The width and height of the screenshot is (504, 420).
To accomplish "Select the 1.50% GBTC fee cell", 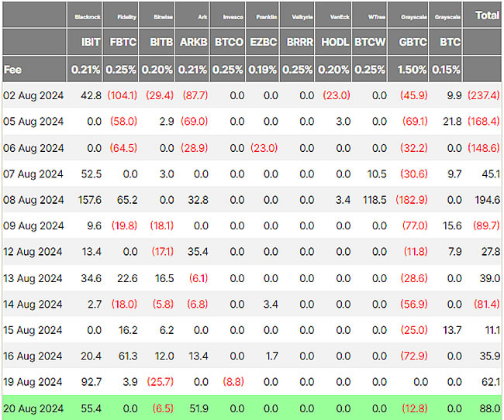I will [413, 69].
